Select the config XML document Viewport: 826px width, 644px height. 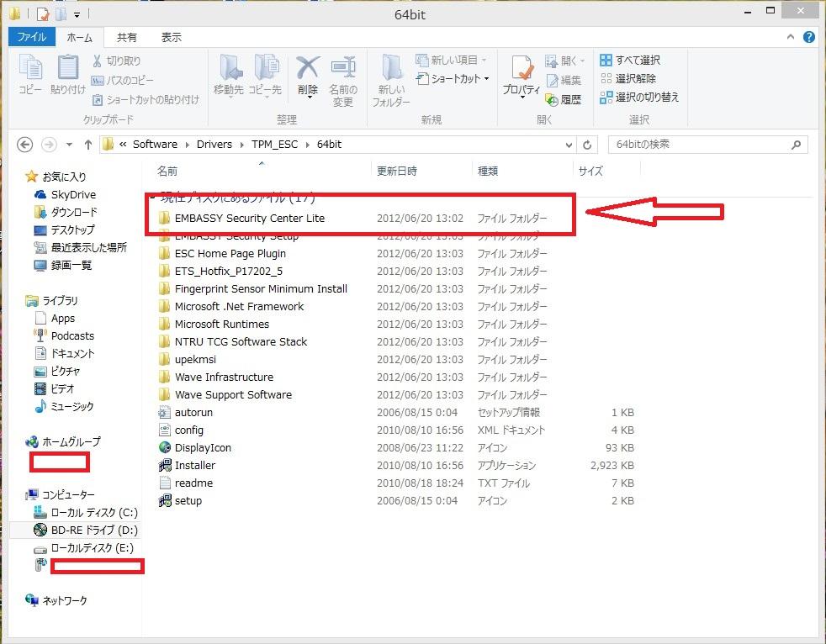tap(181, 430)
